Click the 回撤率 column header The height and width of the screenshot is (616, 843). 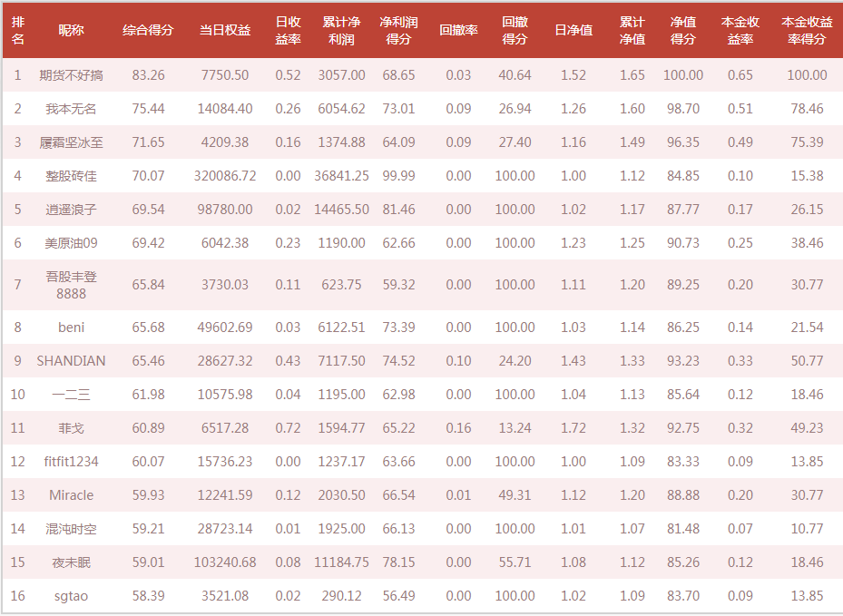pos(458,30)
